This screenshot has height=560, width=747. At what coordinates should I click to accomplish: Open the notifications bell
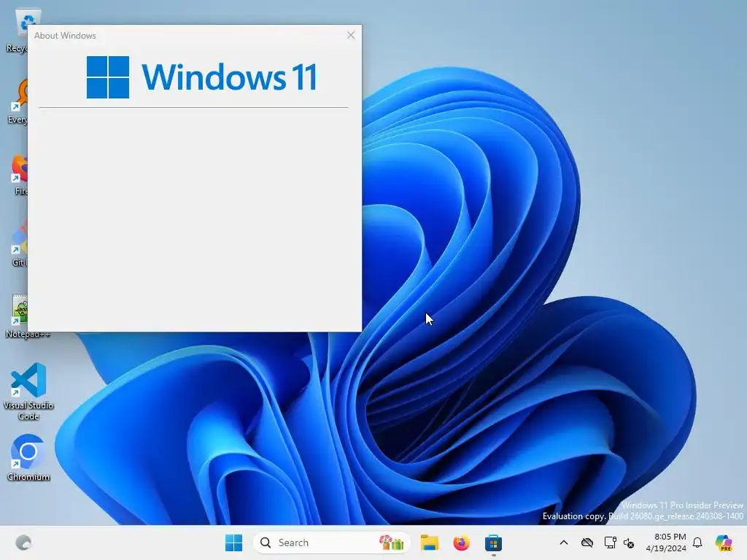[x=697, y=542]
